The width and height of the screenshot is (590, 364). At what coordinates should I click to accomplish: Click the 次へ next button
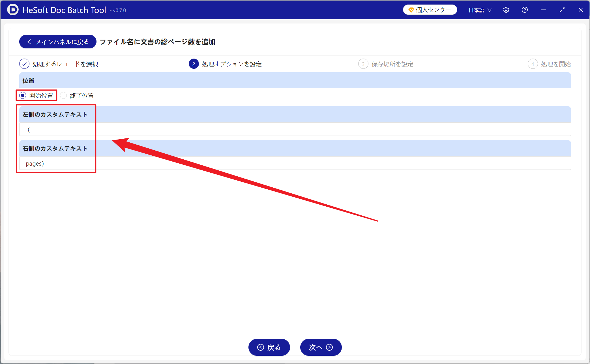[321, 347]
